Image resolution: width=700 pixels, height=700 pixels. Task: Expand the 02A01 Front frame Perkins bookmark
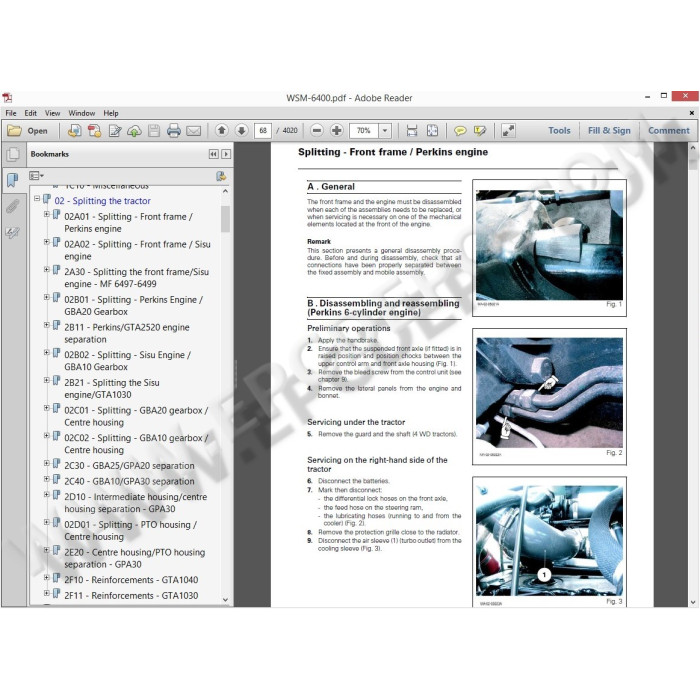pyautogui.click(x=46, y=214)
